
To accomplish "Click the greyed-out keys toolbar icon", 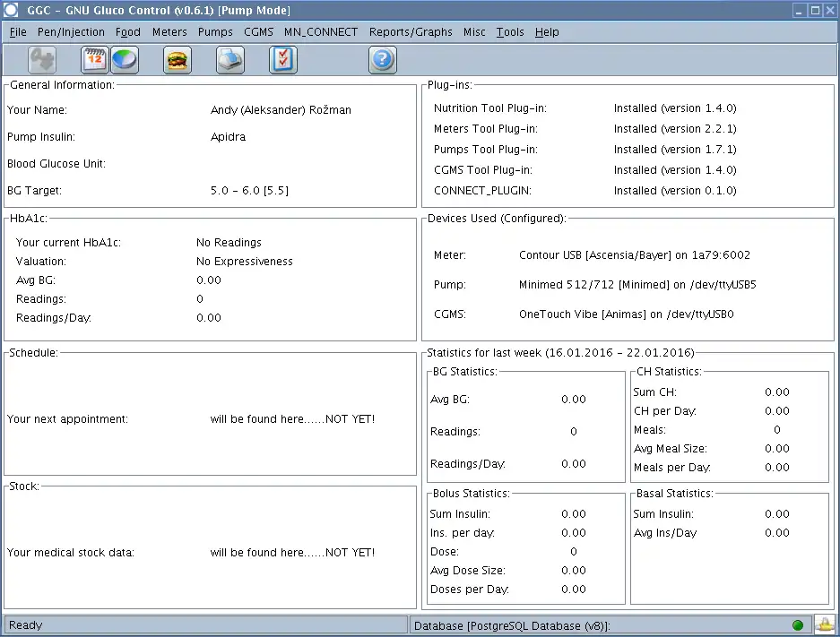I will (42, 60).
